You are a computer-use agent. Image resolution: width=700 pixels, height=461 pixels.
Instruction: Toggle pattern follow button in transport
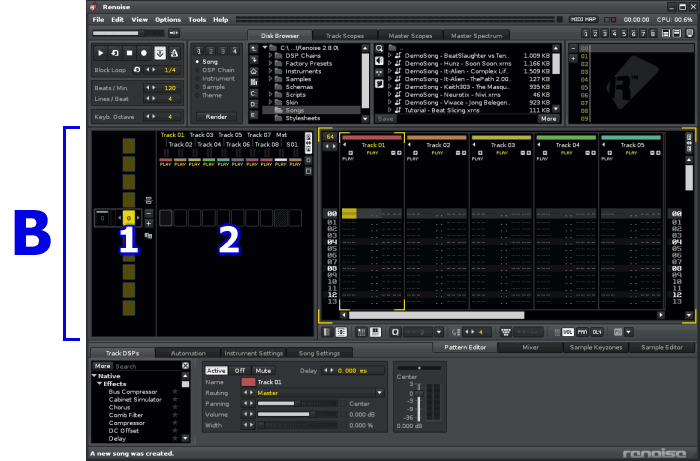[x=160, y=53]
